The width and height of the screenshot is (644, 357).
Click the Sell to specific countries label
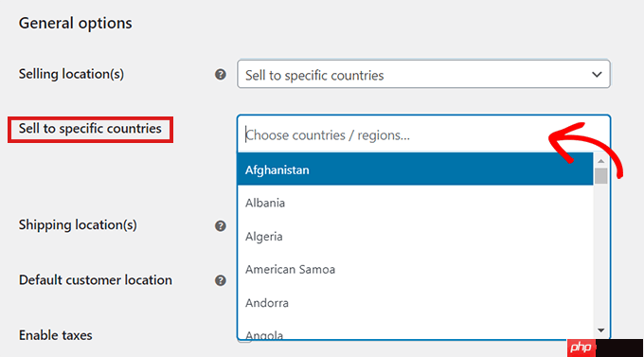pos(90,129)
